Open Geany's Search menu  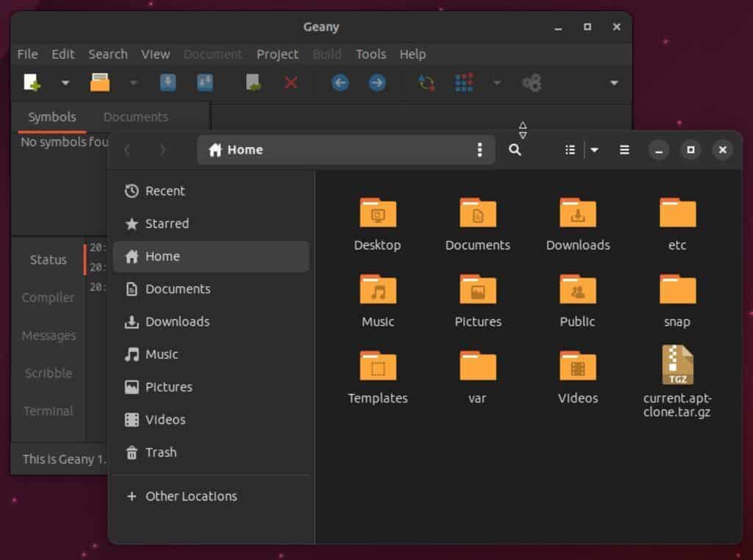click(108, 54)
